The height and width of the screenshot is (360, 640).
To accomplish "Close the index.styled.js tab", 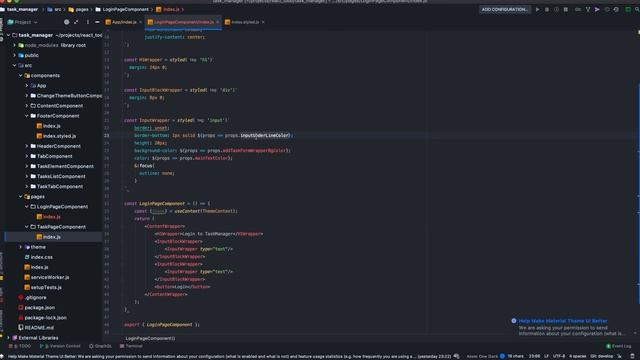I will (263, 22).
